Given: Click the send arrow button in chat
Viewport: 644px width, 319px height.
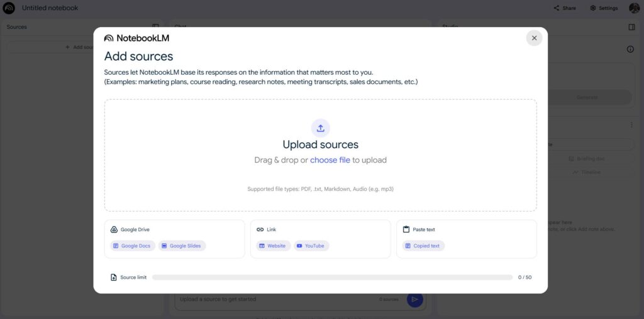Looking at the screenshot, I should (414, 300).
